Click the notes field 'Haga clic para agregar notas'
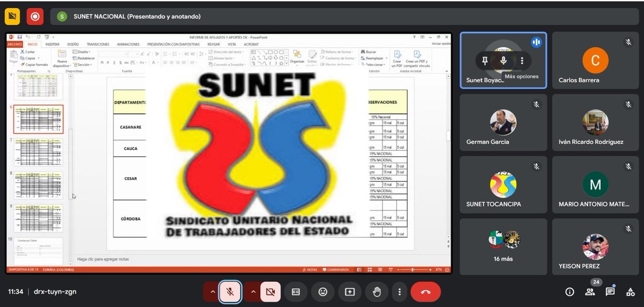The height and width of the screenshot is (307, 644). pos(103,259)
